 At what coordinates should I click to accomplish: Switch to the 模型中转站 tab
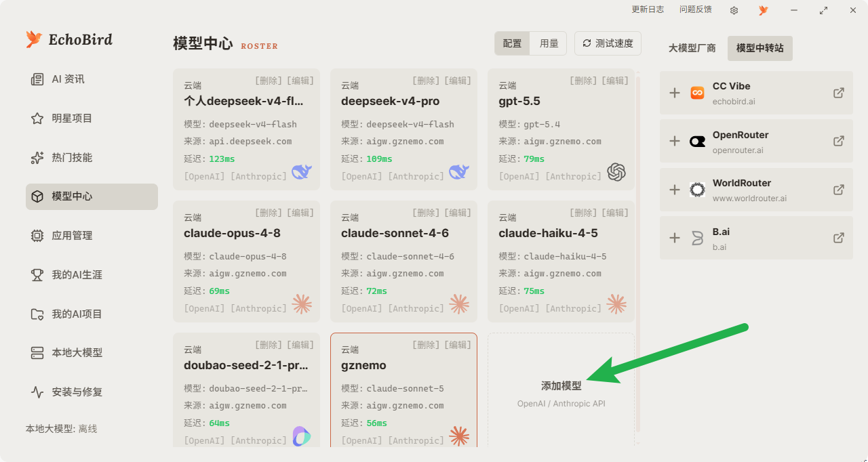(x=759, y=48)
